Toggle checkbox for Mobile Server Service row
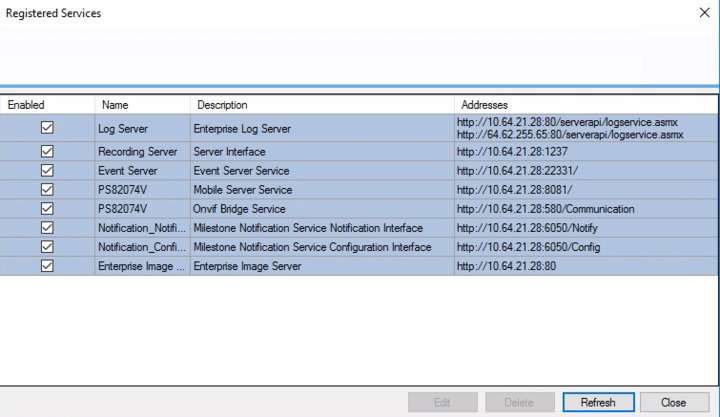720x417 pixels. coord(47,190)
